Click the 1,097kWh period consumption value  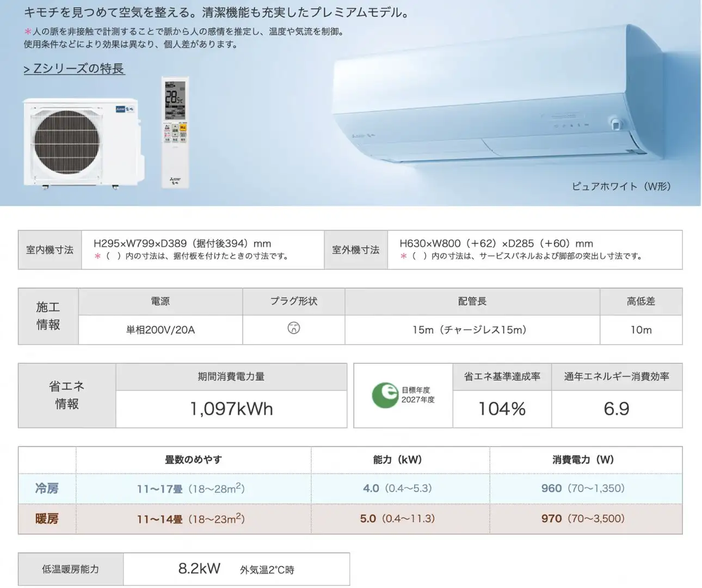tap(231, 409)
